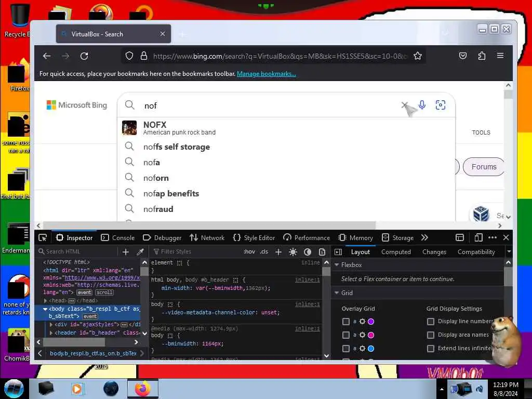This screenshot has width=532, height=399.
Task: Choose the noffs self storage suggestion
Action: 286,147
